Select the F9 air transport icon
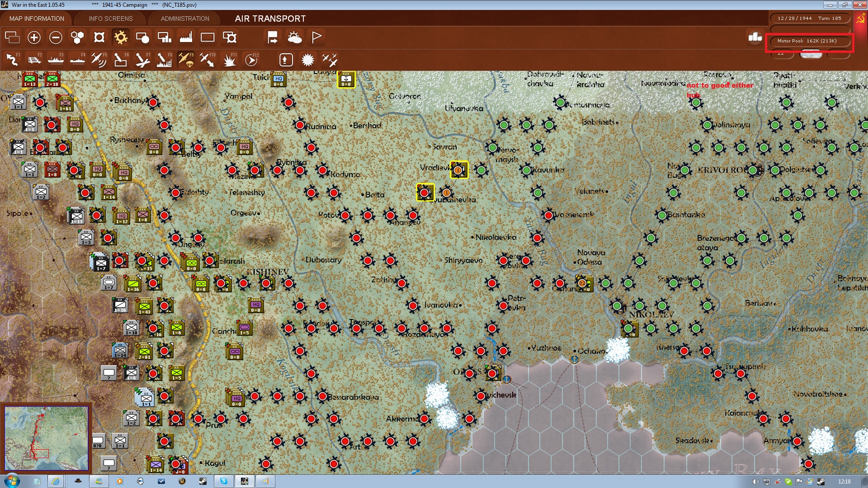 click(x=186, y=60)
